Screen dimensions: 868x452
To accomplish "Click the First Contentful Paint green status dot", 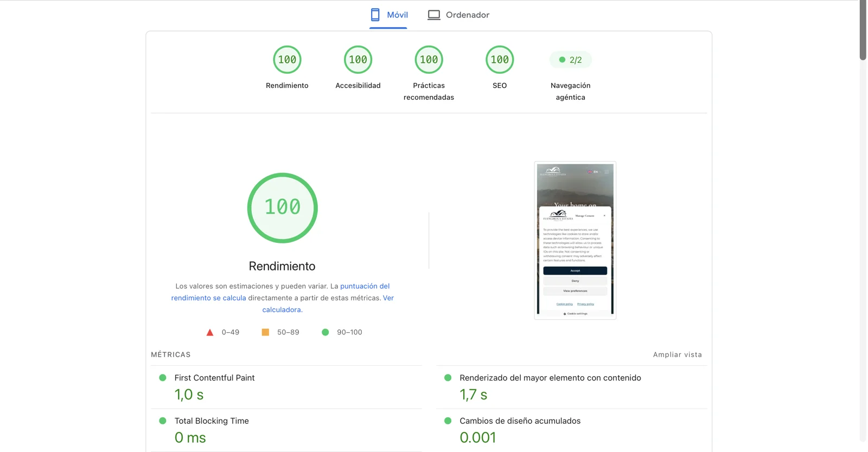I will [x=162, y=378].
